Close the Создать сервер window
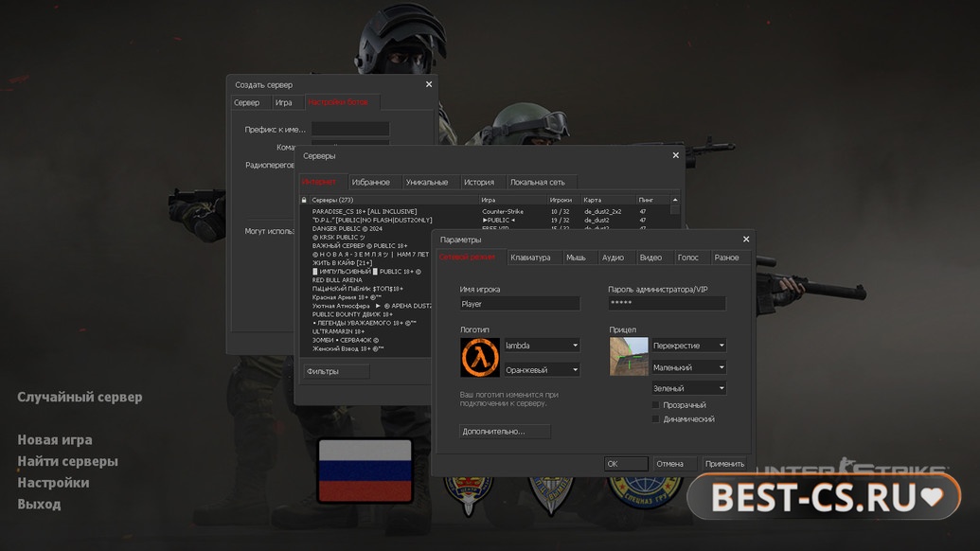Image resolution: width=980 pixels, height=551 pixels. [429, 84]
